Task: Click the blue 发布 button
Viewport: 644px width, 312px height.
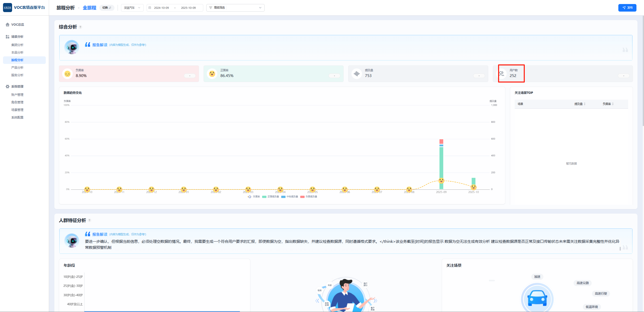Action: point(627,8)
